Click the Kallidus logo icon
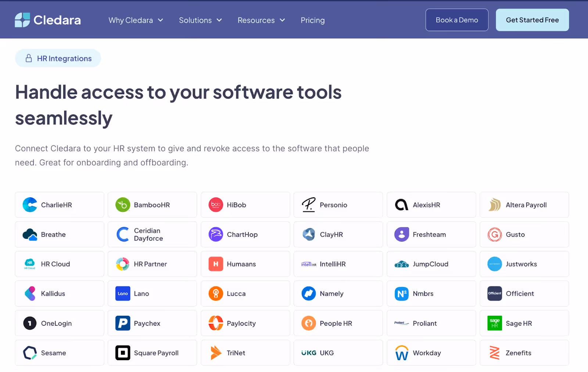The height and width of the screenshot is (372, 588). pyautogui.click(x=30, y=294)
